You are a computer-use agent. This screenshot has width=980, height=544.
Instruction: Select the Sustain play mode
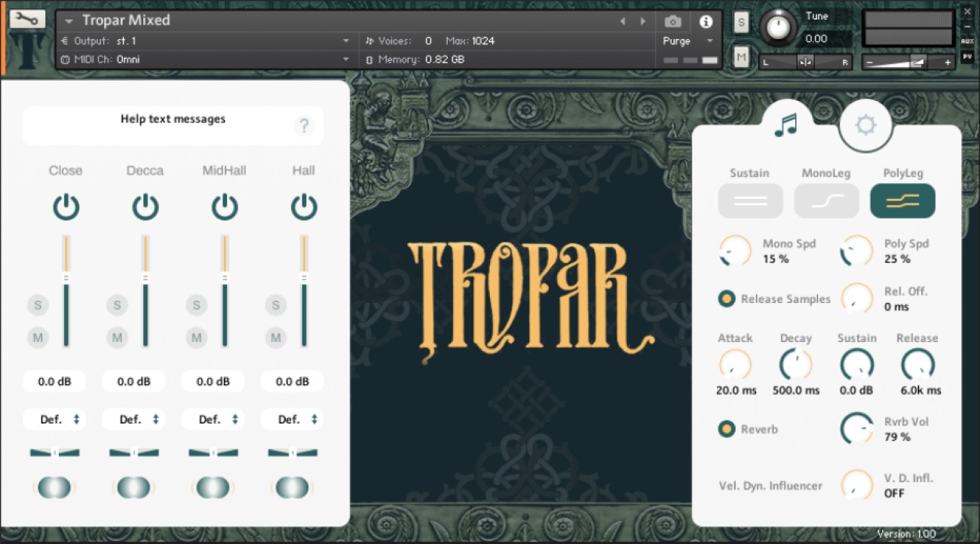click(750, 200)
